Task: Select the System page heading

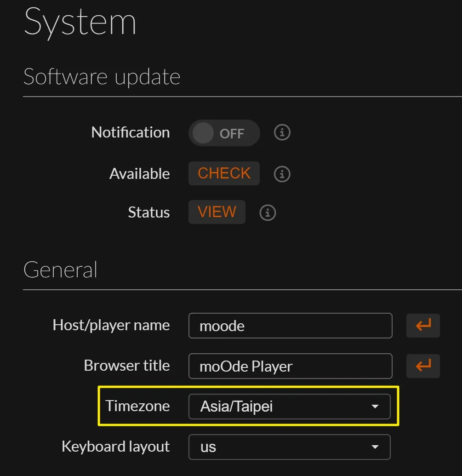Action: 80,23
